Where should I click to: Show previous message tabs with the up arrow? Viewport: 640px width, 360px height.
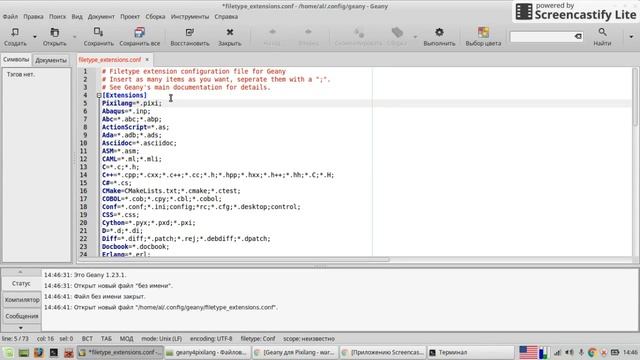click(x=20, y=272)
